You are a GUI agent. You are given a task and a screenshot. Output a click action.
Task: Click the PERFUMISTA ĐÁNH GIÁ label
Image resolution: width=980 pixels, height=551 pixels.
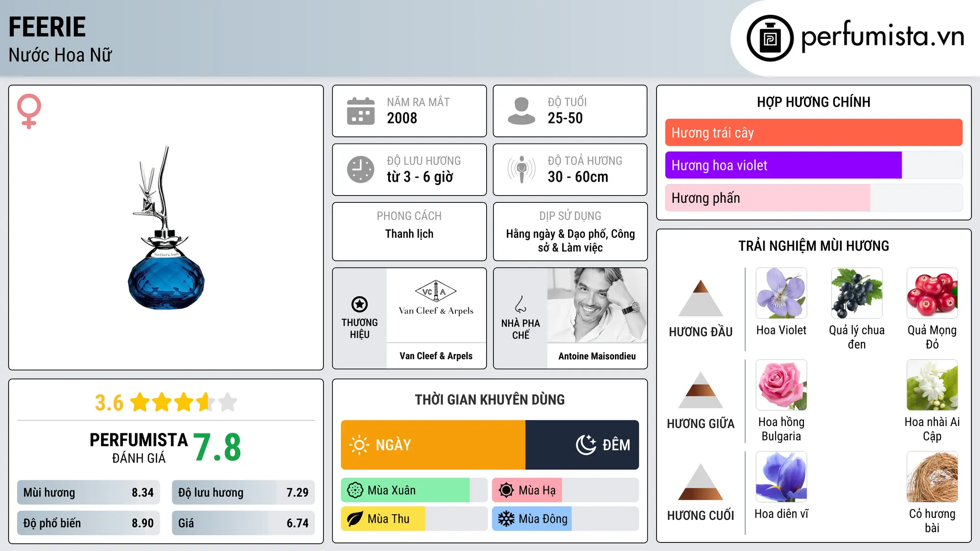click(139, 448)
